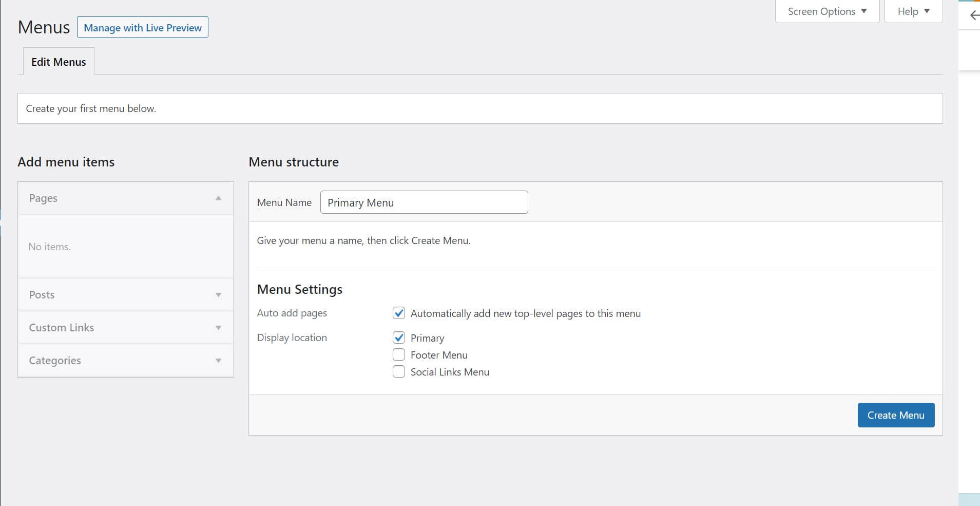Click the Pages section title text
Viewport: 980px width, 506px height.
[x=43, y=198]
